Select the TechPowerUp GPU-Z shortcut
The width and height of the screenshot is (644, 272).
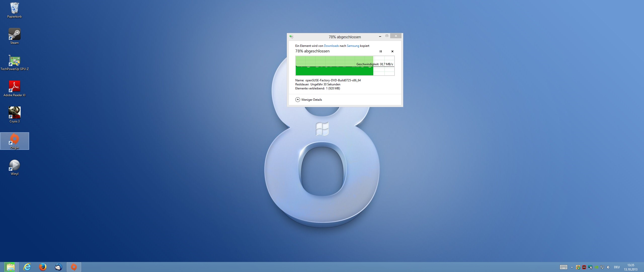14,62
